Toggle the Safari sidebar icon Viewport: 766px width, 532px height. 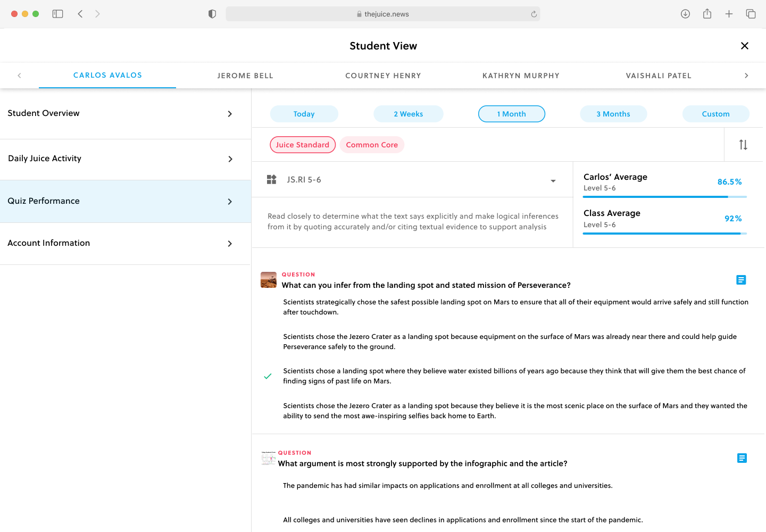(x=57, y=14)
